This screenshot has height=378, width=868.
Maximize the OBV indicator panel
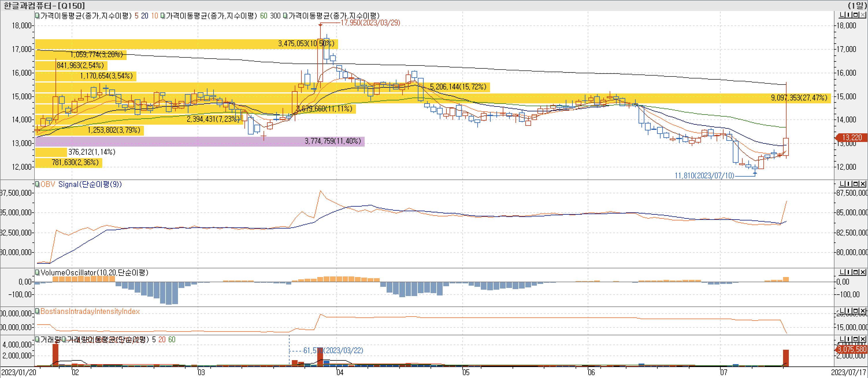[x=856, y=184]
